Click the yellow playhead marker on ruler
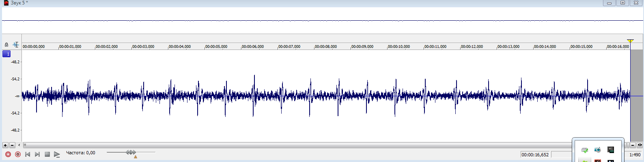Image resolution: width=644 pixels, height=162 pixels. [630, 41]
